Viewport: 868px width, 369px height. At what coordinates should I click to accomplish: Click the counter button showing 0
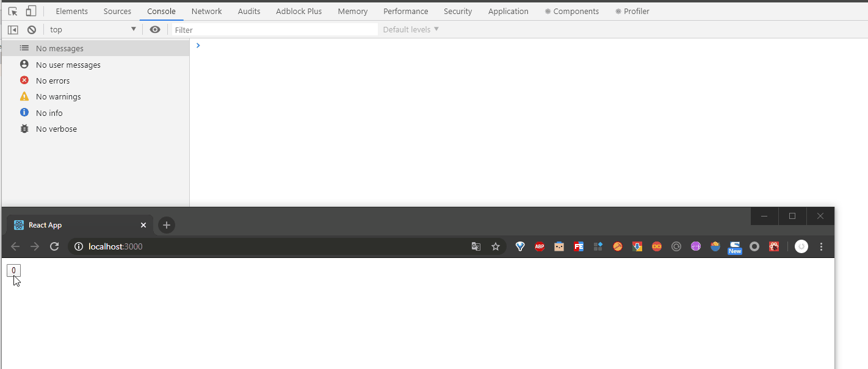13,270
